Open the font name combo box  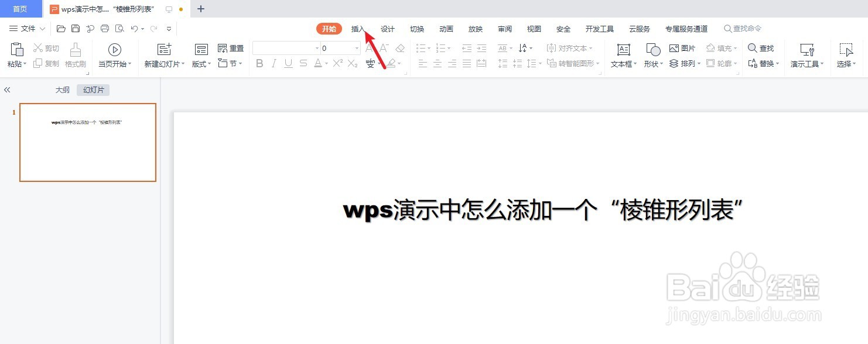(286, 49)
